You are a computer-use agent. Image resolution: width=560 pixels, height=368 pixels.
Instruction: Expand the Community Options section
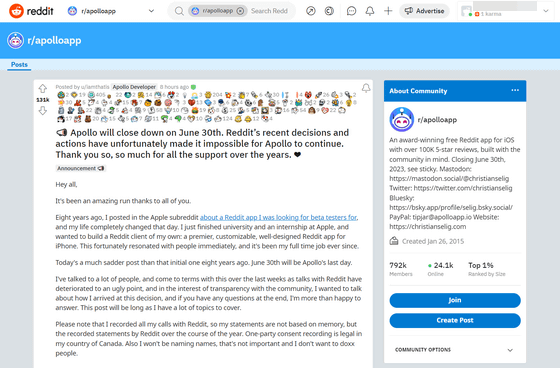click(455, 350)
